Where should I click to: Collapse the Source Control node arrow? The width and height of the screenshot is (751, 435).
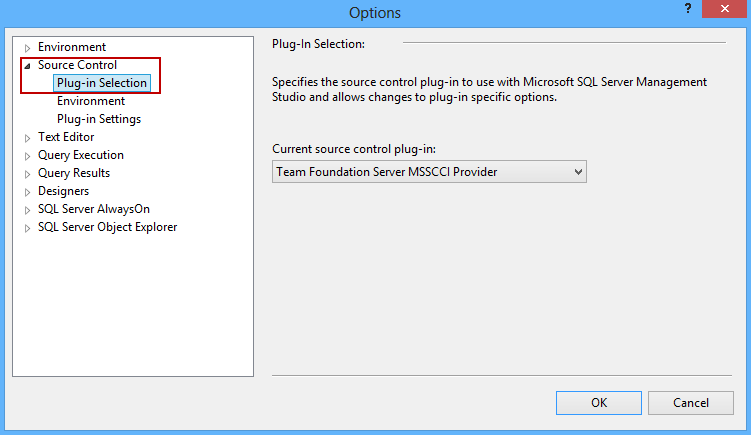click(27, 66)
